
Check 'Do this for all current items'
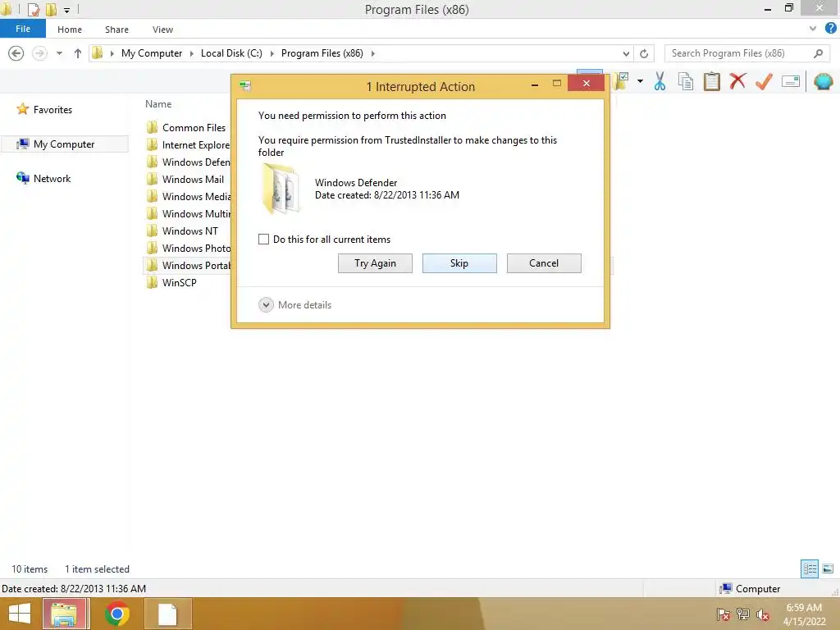pos(263,239)
